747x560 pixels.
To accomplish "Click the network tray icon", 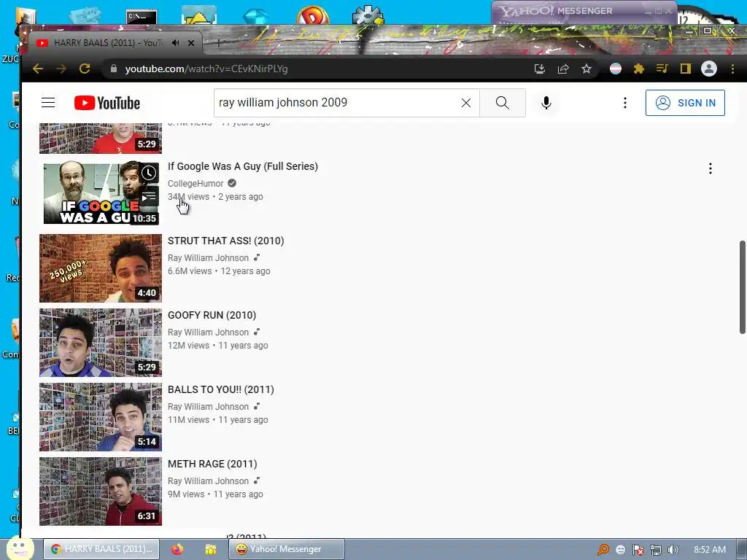I will [x=656, y=550].
